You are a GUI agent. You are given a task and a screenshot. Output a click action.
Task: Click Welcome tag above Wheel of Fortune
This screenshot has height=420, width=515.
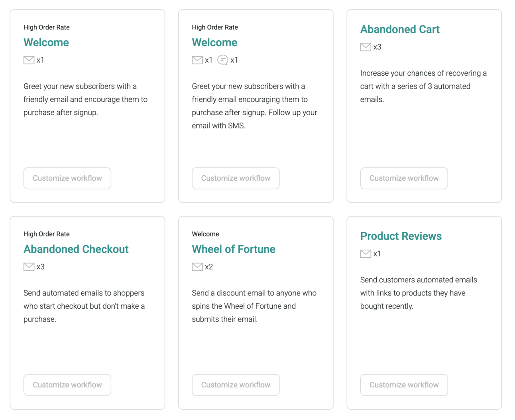(x=205, y=234)
